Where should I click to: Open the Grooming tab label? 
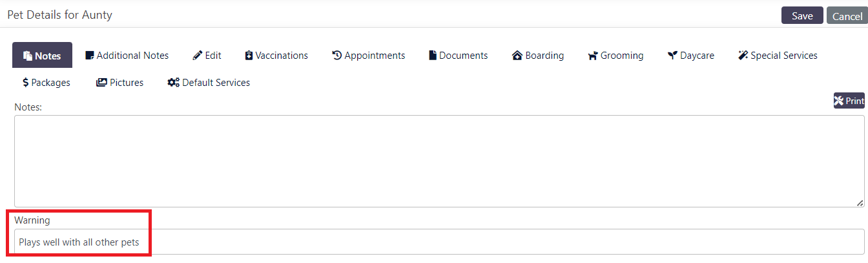pyautogui.click(x=622, y=56)
